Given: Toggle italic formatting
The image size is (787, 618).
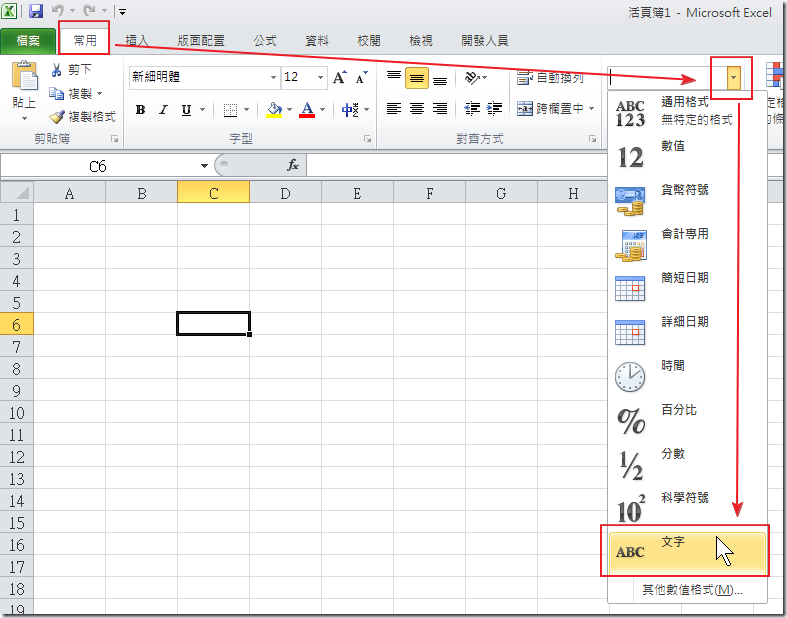Looking at the screenshot, I should 163,109.
